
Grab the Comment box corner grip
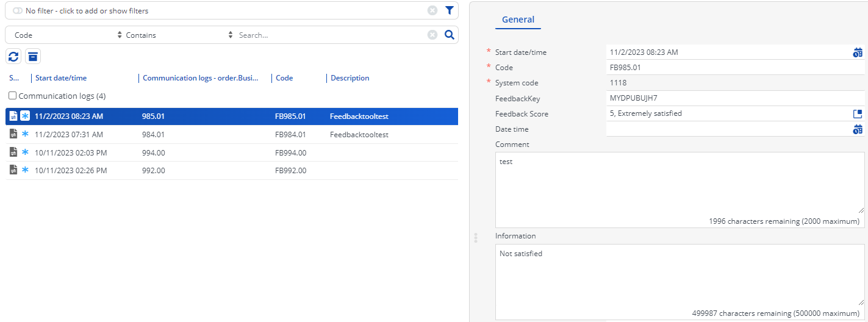861,210
